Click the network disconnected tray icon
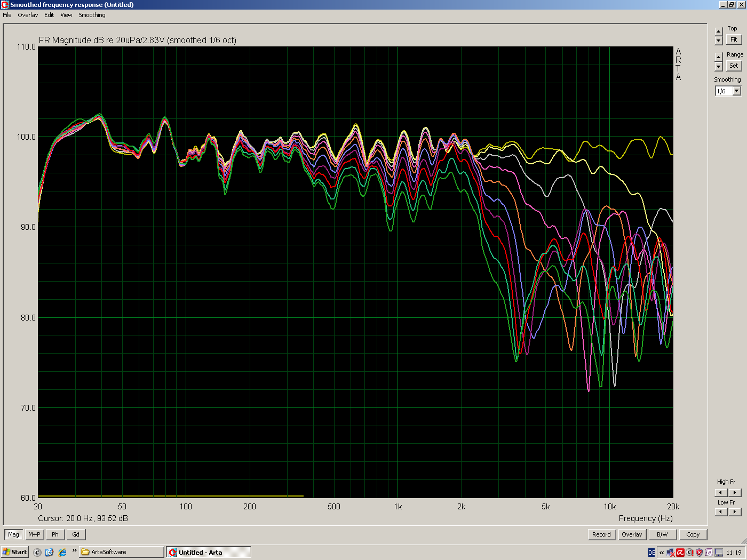747x560 pixels. 671,553
